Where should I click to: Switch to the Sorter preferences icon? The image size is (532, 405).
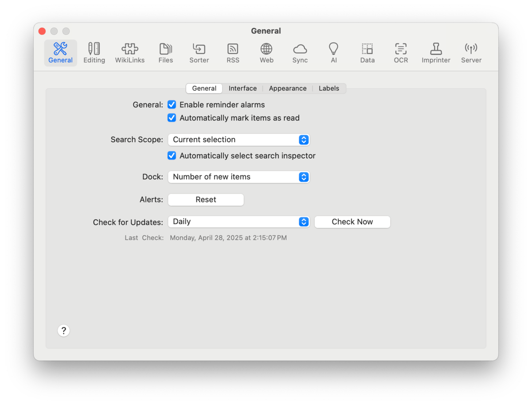pyautogui.click(x=199, y=53)
